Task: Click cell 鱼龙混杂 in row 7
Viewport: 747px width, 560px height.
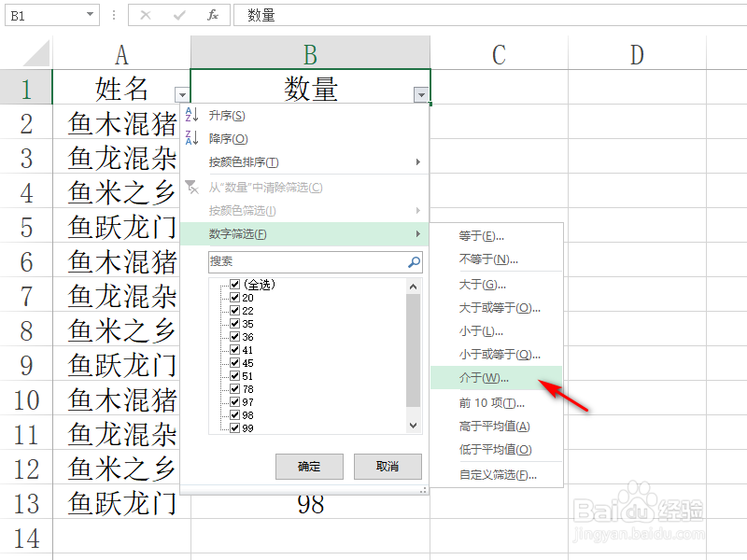Action: coord(117,296)
